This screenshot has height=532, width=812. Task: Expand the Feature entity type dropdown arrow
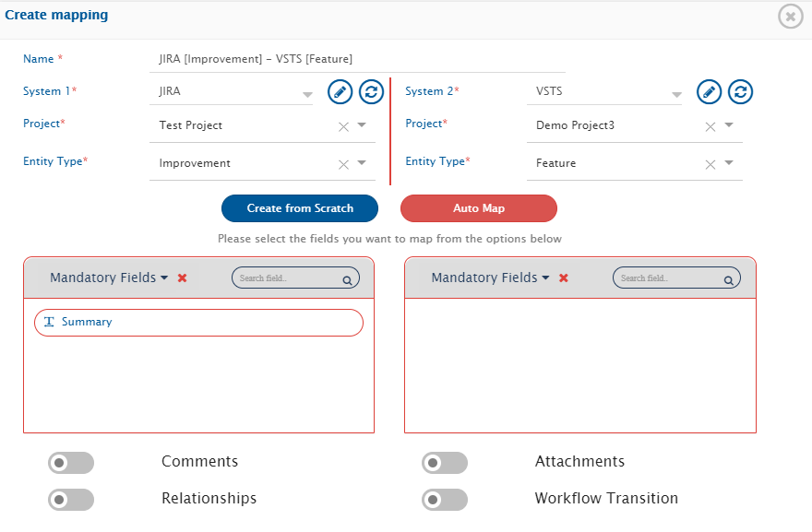click(x=729, y=163)
